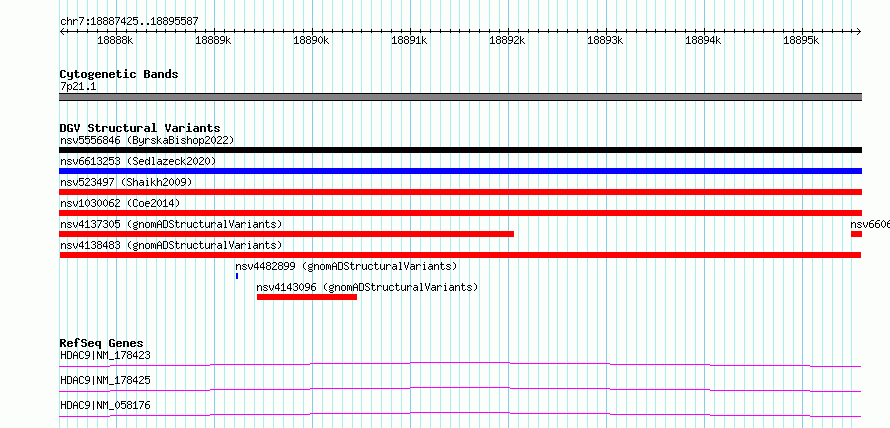Open the nsv523497 (Shaikh2009) label
This screenshot has width=890, height=428.
click(126, 182)
